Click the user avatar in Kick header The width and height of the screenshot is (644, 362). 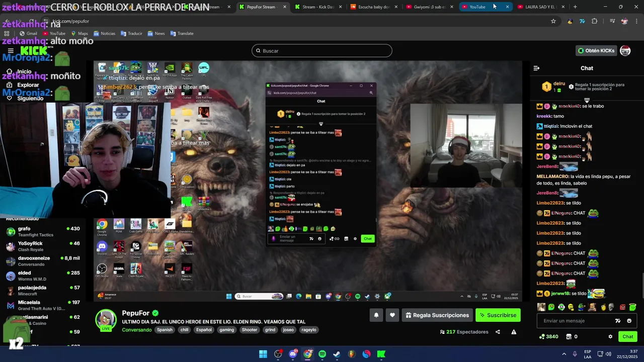pyautogui.click(x=625, y=51)
